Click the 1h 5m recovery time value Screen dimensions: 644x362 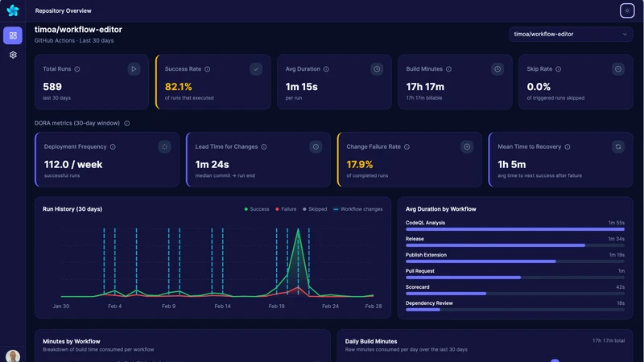click(x=512, y=164)
